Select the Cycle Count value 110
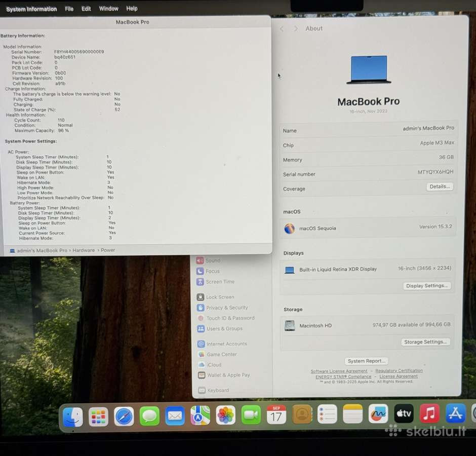The width and height of the screenshot is (476, 456). coord(61,120)
